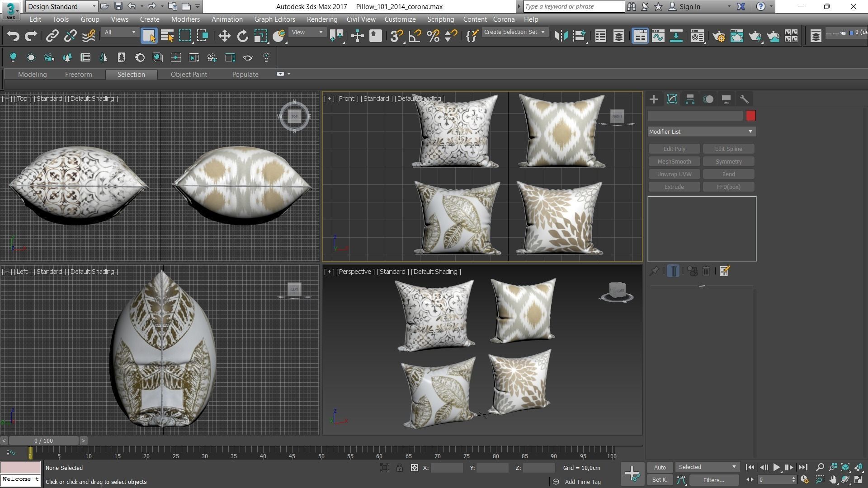
Task: Expand the ribbon options dropdown arrow
Action: coord(289,74)
